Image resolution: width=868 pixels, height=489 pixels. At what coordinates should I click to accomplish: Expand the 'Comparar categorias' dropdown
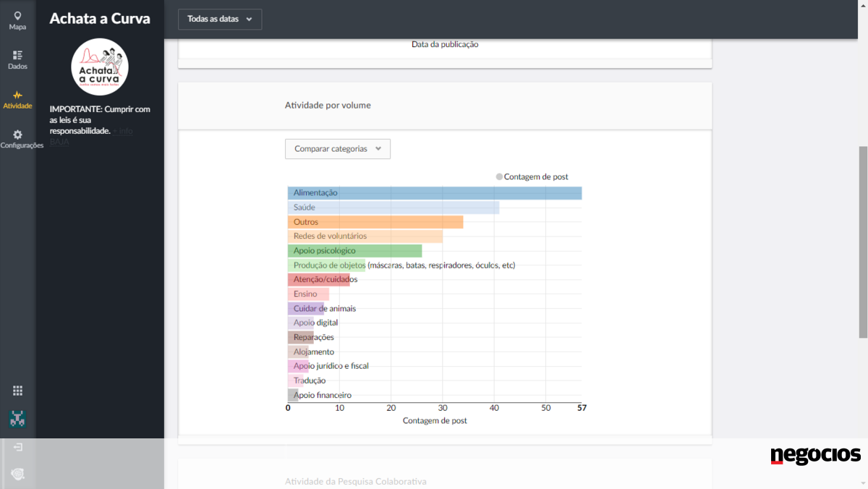coord(338,149)
